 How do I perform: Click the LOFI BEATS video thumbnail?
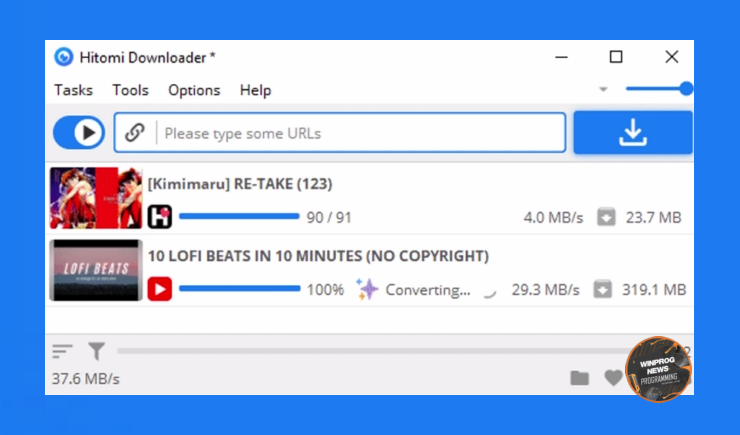tap(96, 270)
